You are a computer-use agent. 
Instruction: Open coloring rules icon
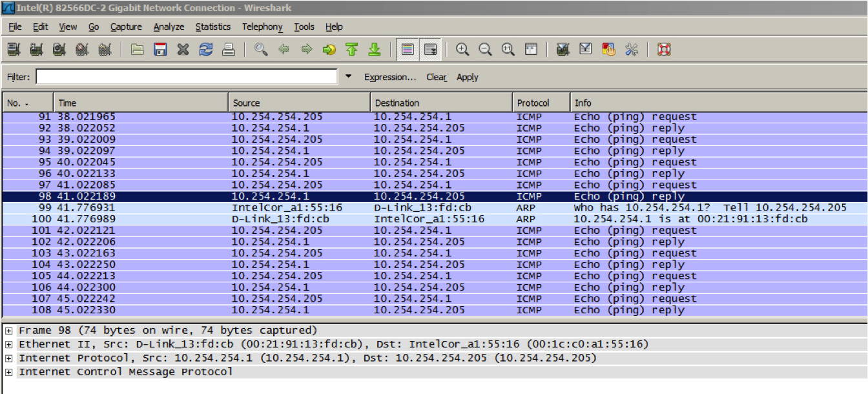tap(608, 50)
